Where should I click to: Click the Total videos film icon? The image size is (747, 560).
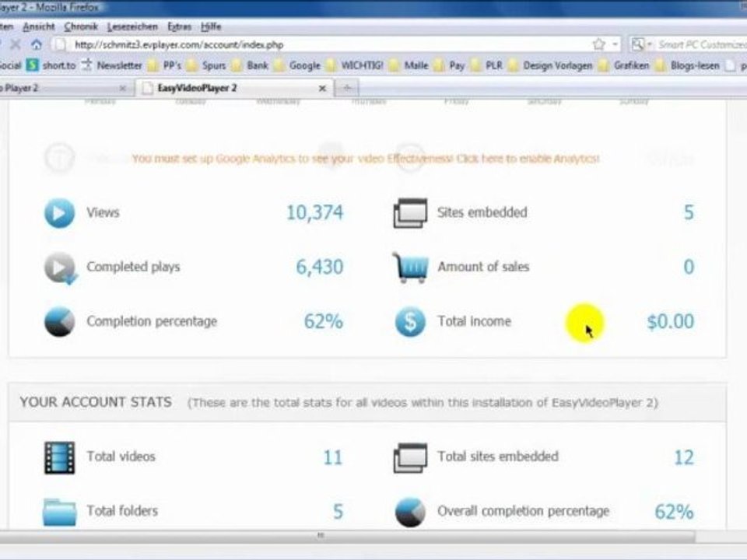coord(60,457)
